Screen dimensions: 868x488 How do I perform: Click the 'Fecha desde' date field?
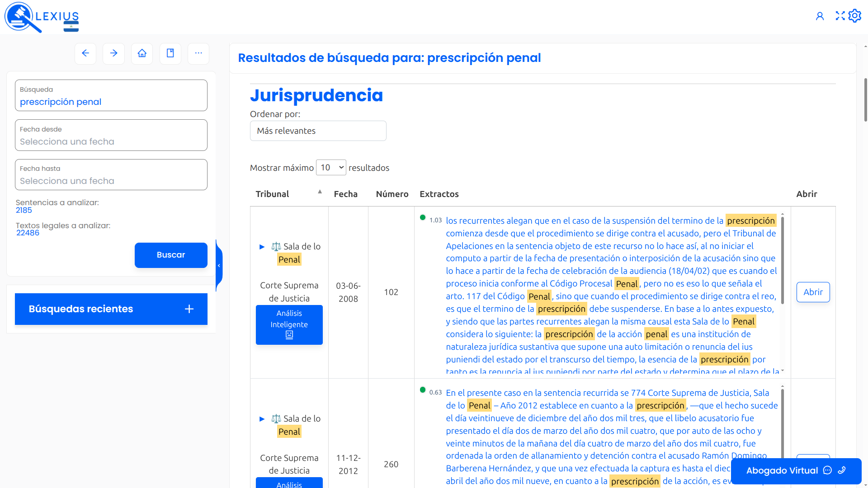[x=111, y=141]
